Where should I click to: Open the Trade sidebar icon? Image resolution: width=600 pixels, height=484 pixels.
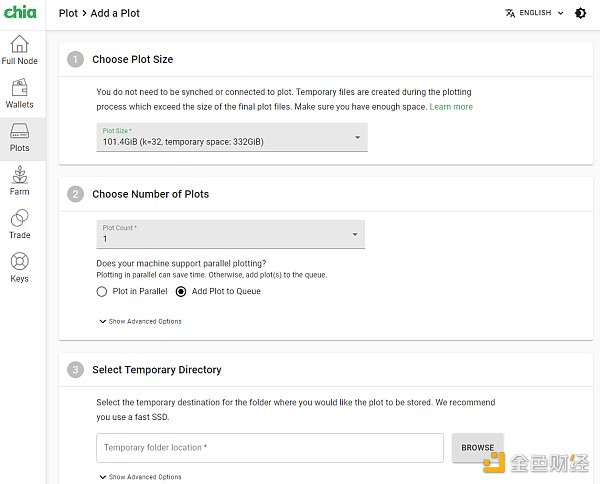(x=19, y=221)
